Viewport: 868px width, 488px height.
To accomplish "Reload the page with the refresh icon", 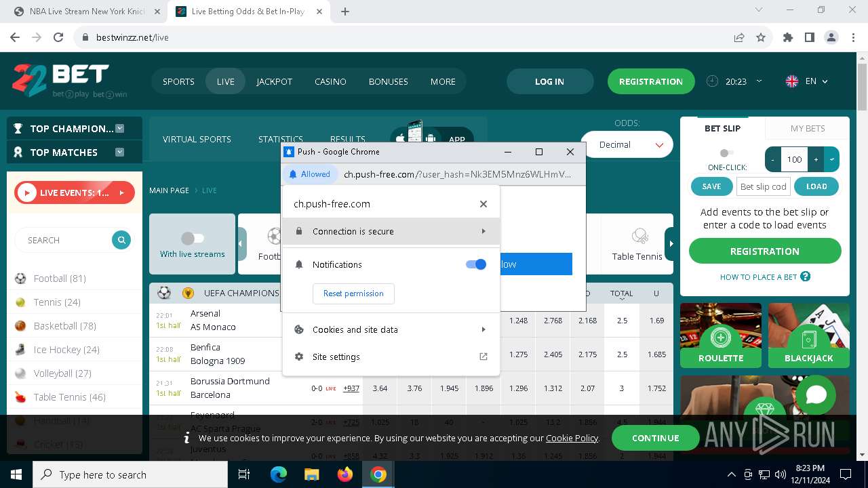I will point(58,38).
